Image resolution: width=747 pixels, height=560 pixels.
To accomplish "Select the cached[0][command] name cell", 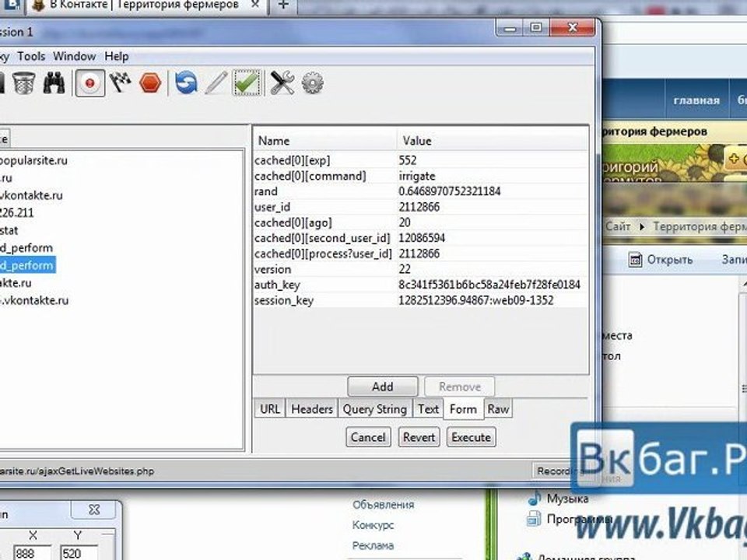I will 310,177.
